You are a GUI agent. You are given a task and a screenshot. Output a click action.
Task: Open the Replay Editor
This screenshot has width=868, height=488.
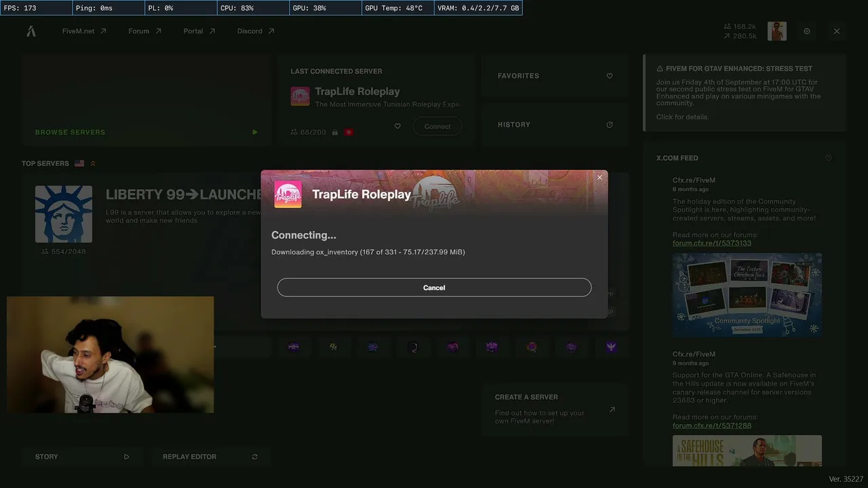click(x=210, y=457)
